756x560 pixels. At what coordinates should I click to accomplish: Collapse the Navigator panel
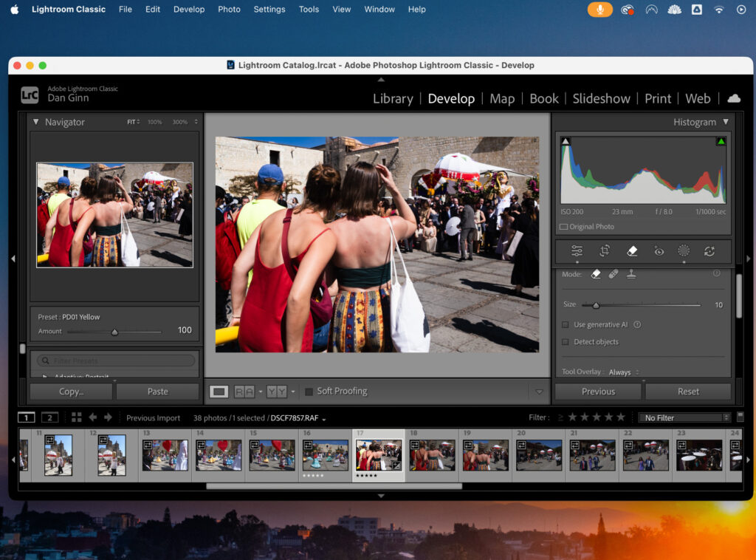point(35,122)
